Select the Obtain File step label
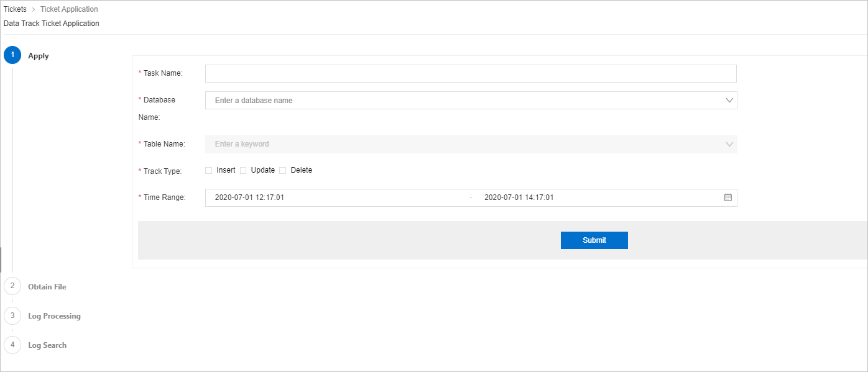The width and height of the screenshot is (868, 372). (47, 287)
